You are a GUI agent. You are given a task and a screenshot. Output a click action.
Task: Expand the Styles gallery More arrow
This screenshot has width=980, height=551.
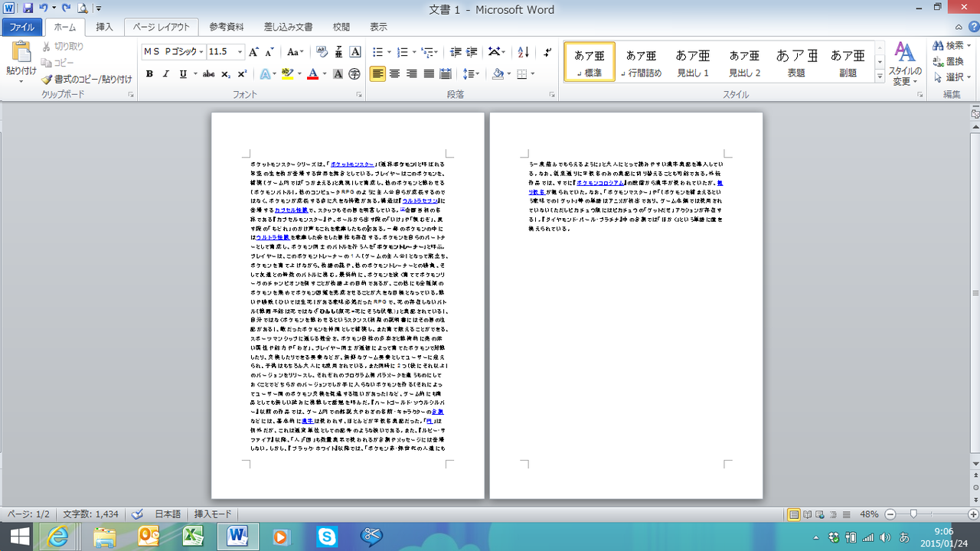(880, 77)
